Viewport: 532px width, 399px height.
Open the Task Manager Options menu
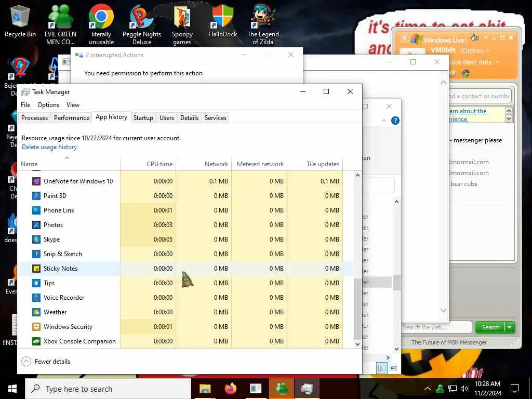click(48, 105)
